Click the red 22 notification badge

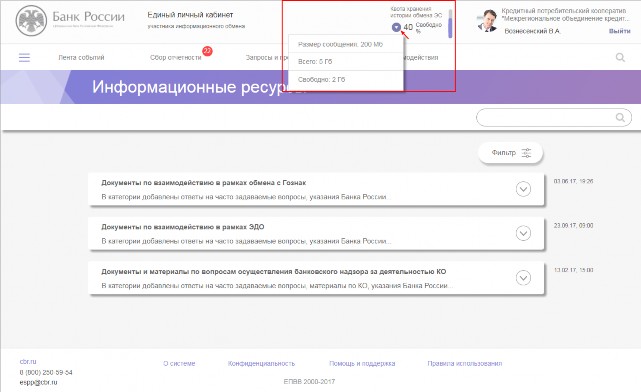[207, 51]
